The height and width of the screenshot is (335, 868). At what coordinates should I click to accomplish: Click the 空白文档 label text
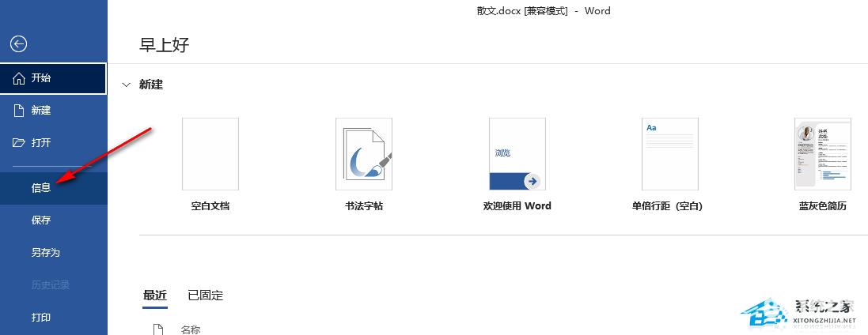point(210,206)
